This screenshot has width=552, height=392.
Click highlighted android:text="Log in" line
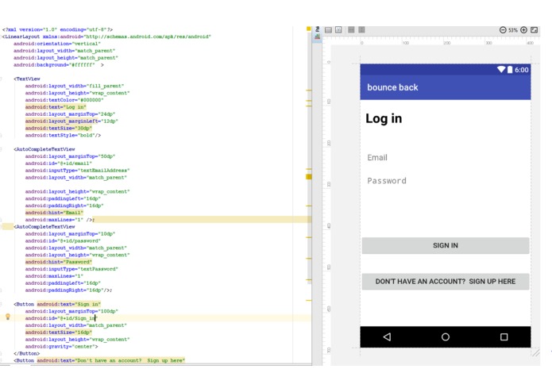pos(56,107)
